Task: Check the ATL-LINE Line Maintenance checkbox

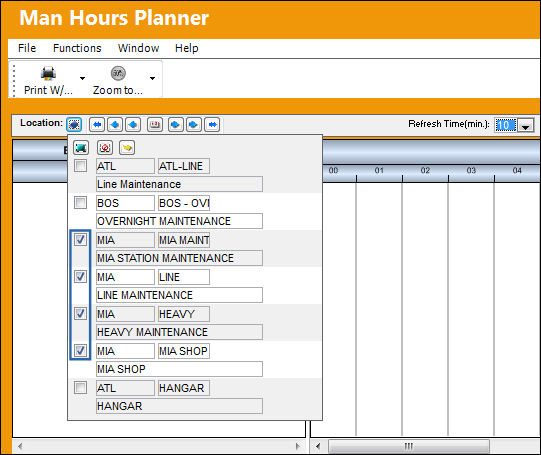Action: click(80, 166)
